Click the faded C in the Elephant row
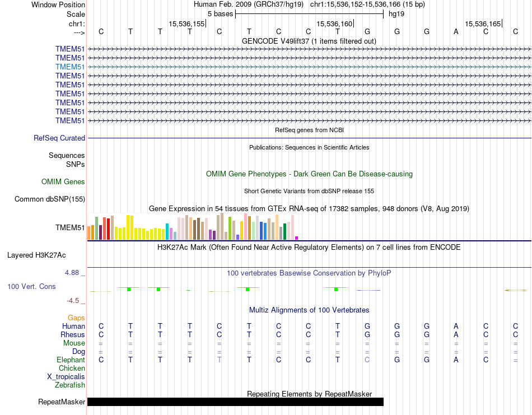Screen dimensions: 532x415 [x=367, y=360]
